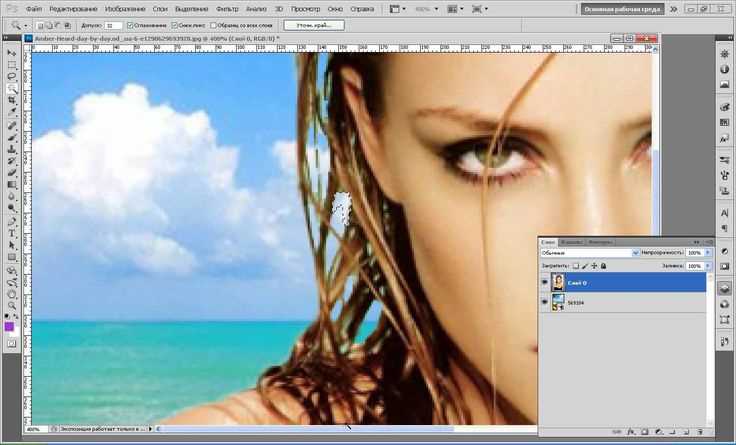Image resolution: width=736 pixels, height=445 pixels.
Task: Open the Изображение menu
Action: [x=125, y=9]
